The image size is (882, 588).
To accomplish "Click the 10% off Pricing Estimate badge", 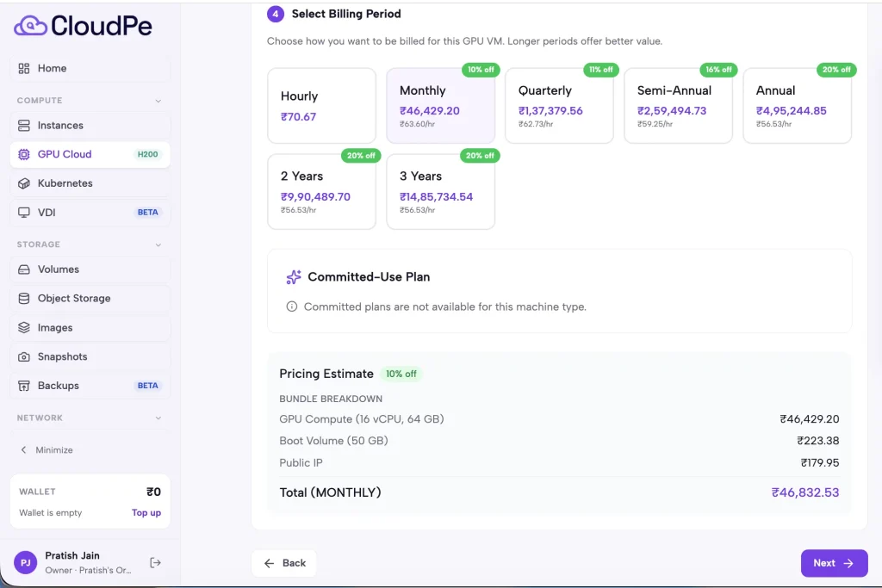I will coord(401,374).
